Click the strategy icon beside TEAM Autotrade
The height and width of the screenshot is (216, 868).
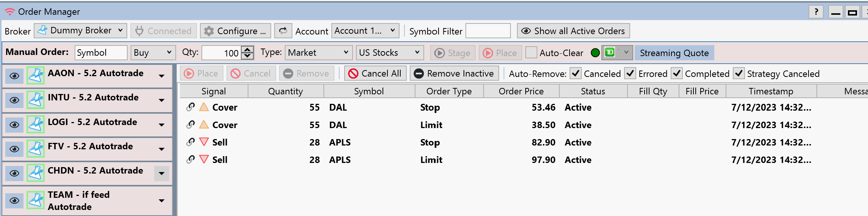coord(36,200)
